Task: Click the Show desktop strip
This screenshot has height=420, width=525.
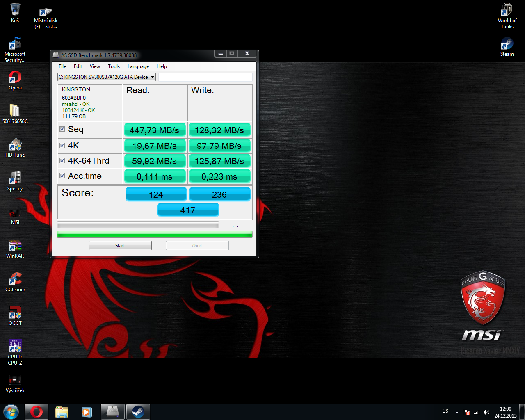Action: click(522, 412)
